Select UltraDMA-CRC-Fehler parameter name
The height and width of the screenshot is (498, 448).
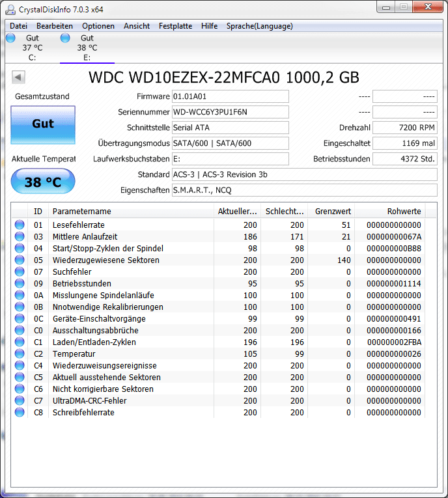(90, 401)
